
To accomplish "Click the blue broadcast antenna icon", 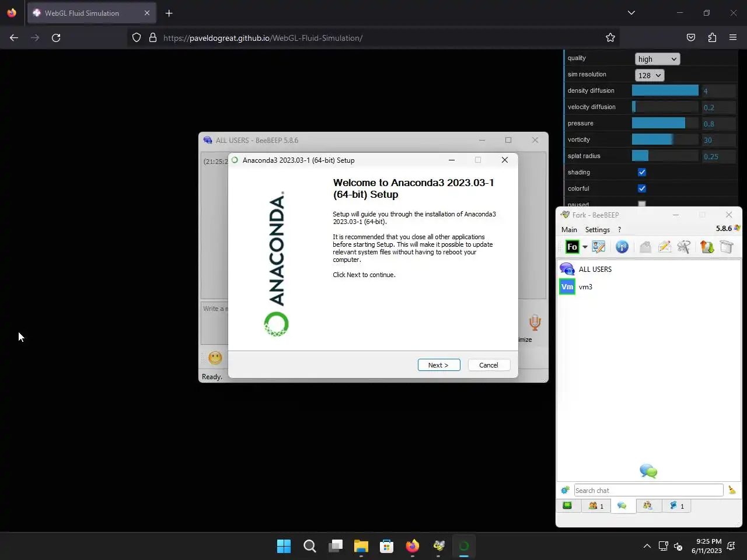I will click(622, 247).
